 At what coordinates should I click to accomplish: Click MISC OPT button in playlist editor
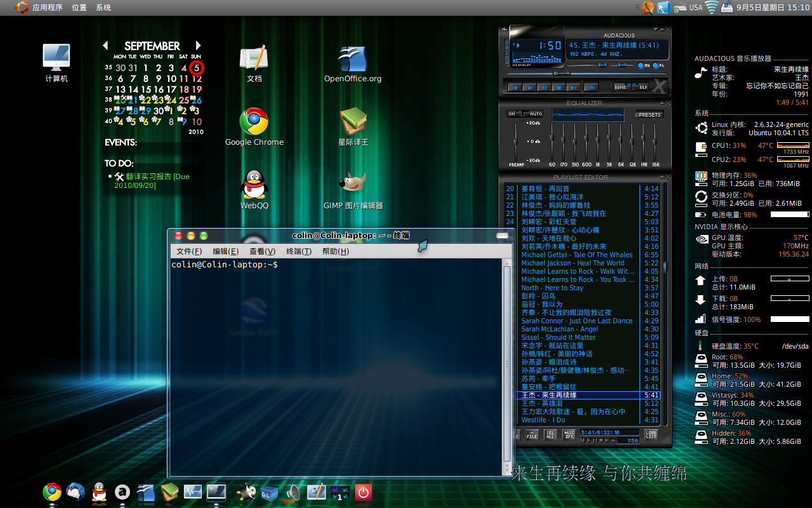click(569, 435)
